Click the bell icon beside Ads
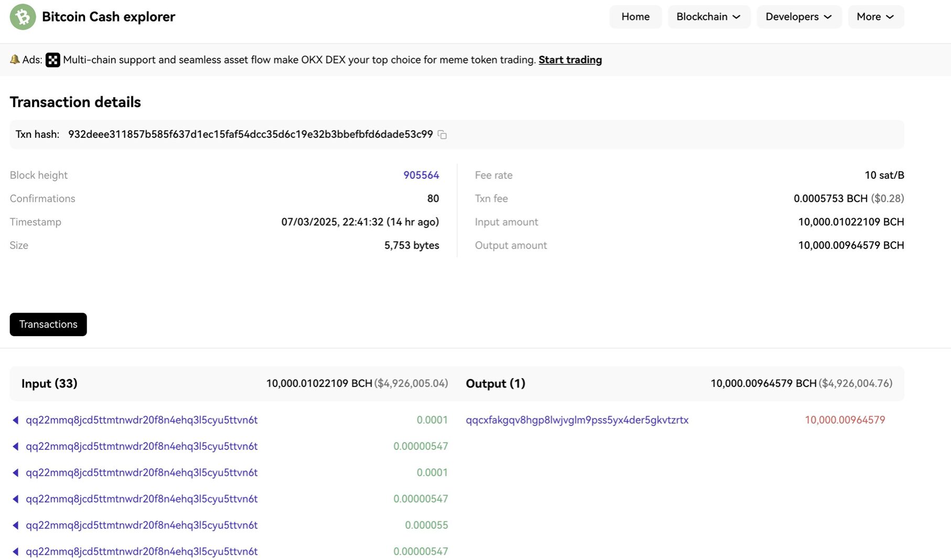The height and width of the screenshot is (560, 951). click(14, 59)
